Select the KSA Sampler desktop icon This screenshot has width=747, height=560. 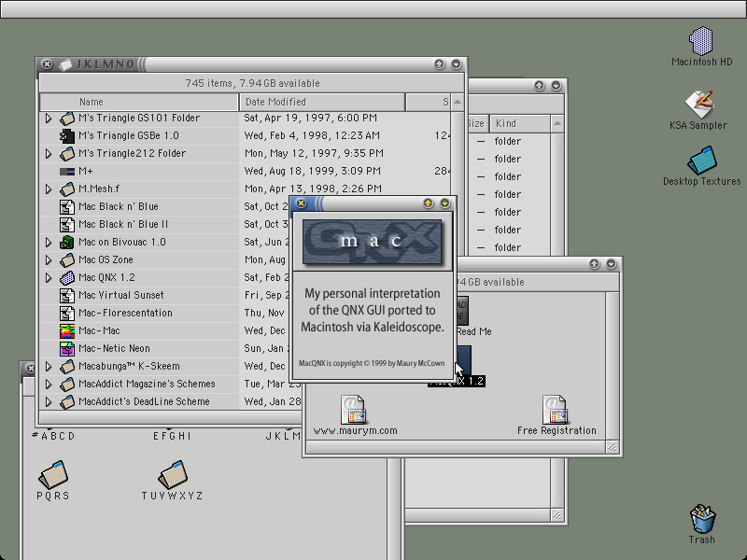698,105
